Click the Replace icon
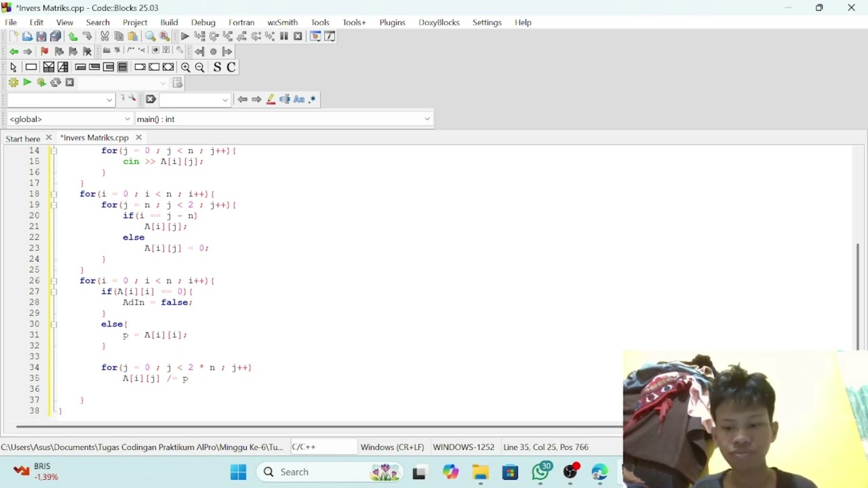The image size is (868, 488). [x=164, y=37]
